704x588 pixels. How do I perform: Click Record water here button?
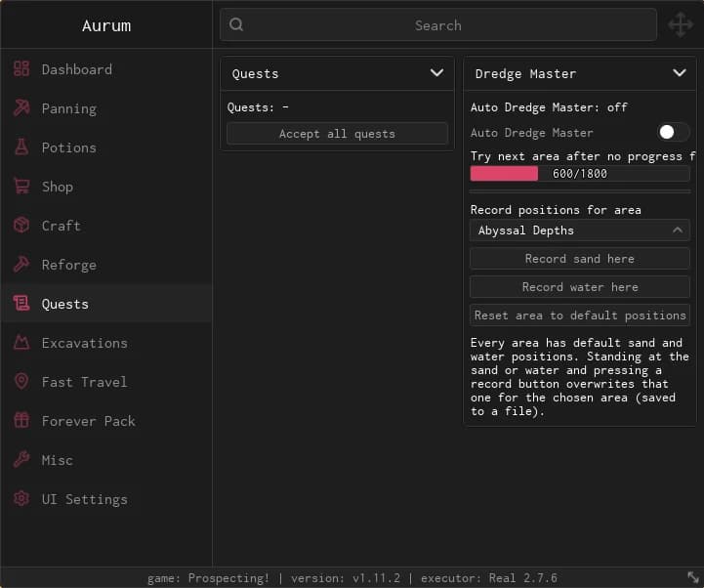(x=580, y=287)
